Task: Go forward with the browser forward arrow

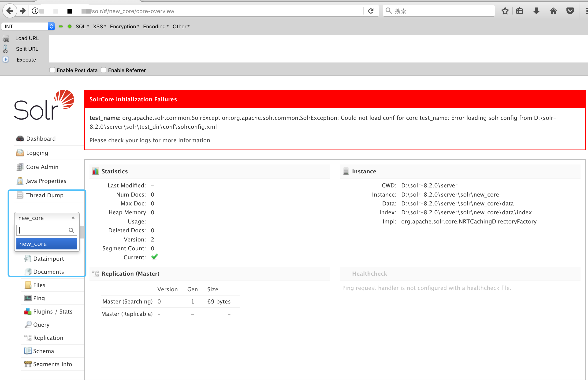Action: point(23,11)
